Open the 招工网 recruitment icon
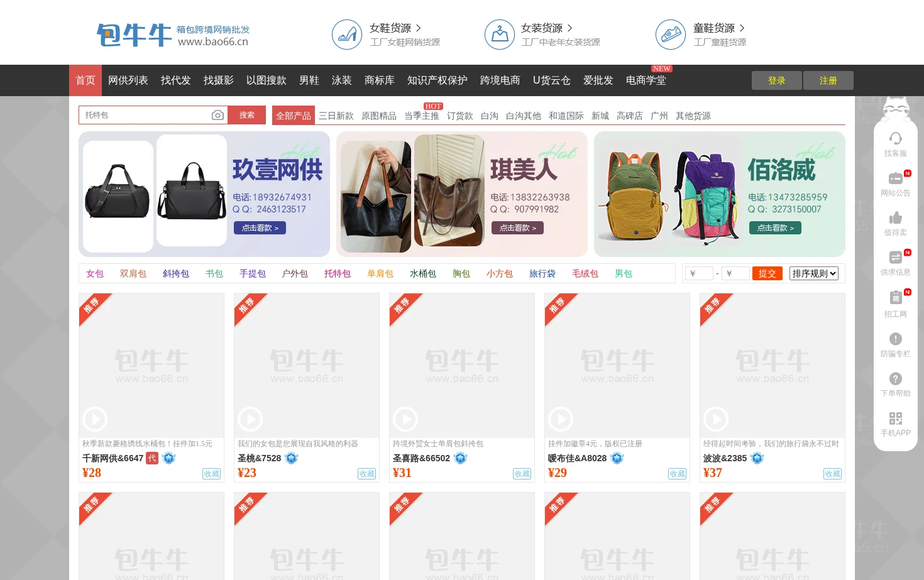This screenshot has width=924, height=580. coord(896,297)
